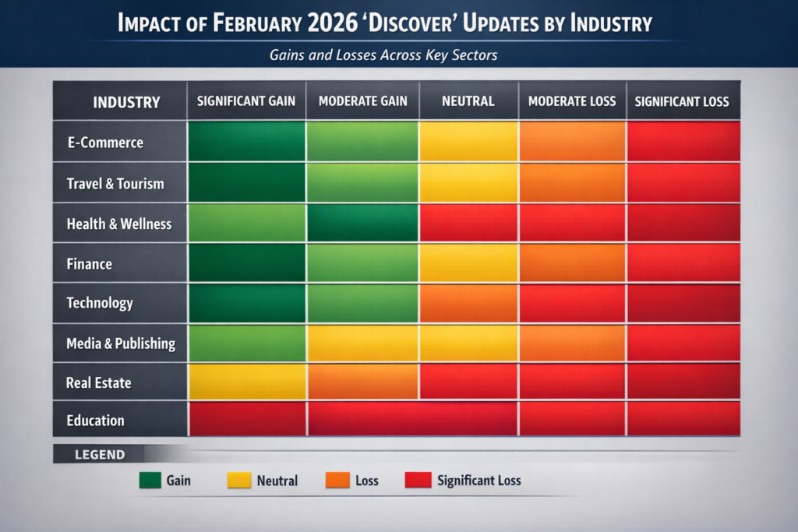
Task: Click the red Significant Loss legend swatch
Action: (418, 481)
